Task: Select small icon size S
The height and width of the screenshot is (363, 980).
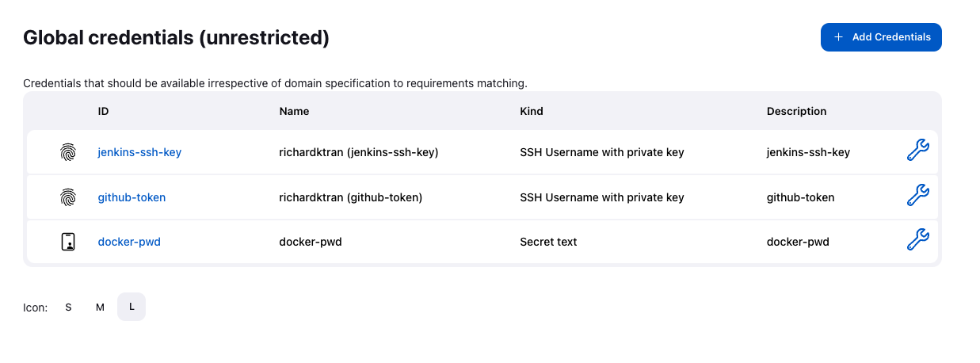Action: click(x=69, y=308)
